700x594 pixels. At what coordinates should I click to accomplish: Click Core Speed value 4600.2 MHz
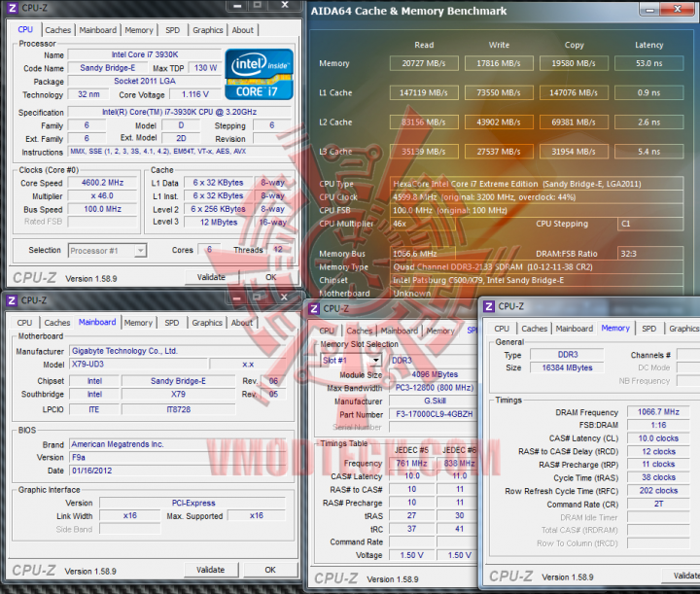click(102, 183)
